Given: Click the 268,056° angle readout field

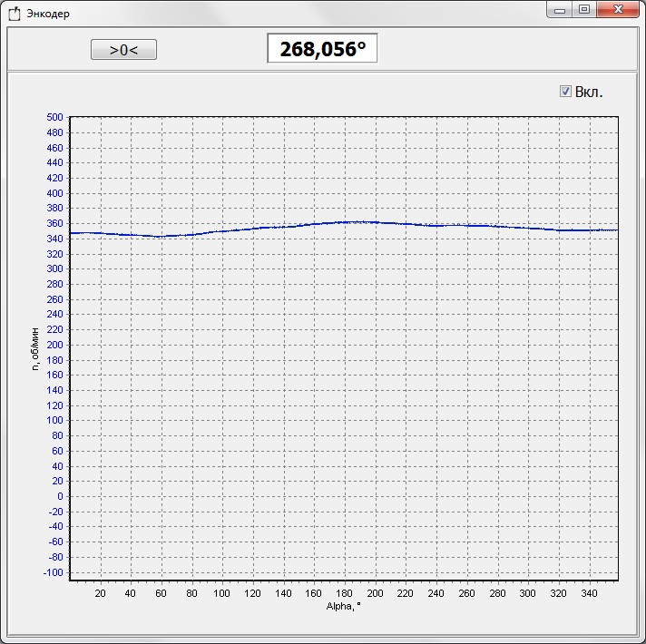Looking at the screenshot, I should (x=322, y=49).
